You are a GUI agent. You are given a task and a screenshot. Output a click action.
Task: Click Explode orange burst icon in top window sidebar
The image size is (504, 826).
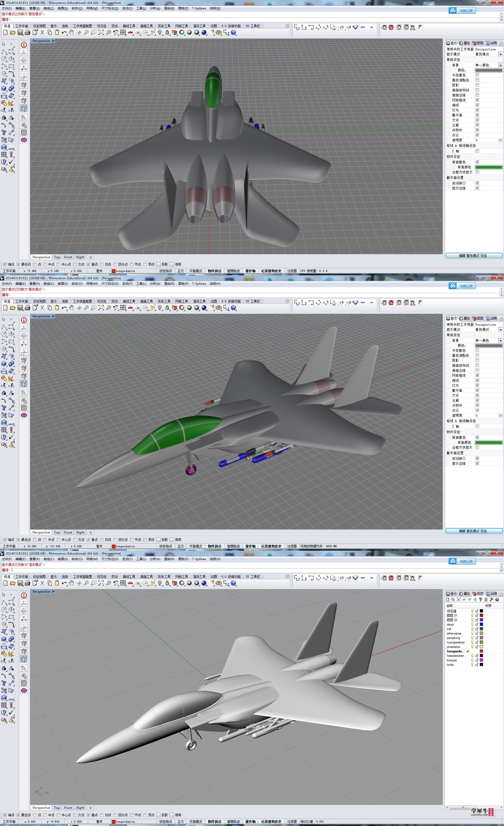coord(11,103)
